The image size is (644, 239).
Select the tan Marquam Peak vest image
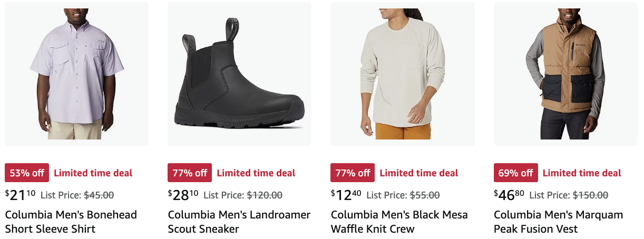click(565, 74)
